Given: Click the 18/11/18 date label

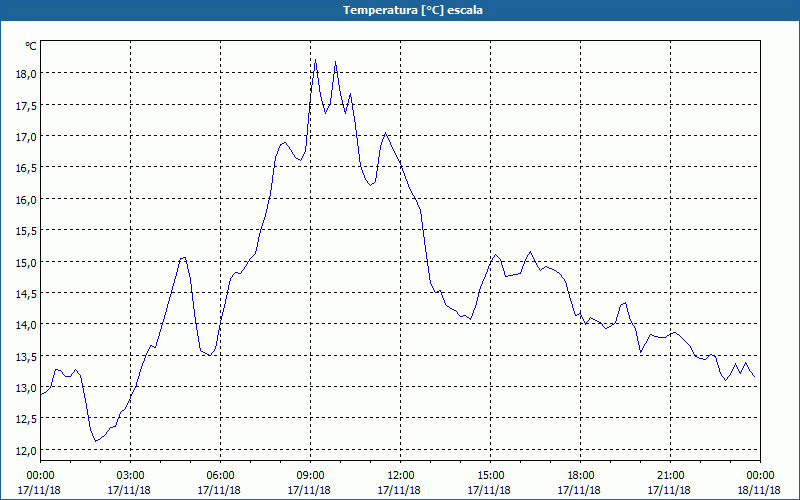Looking at the screenshot, I should [x=760, y=490].
